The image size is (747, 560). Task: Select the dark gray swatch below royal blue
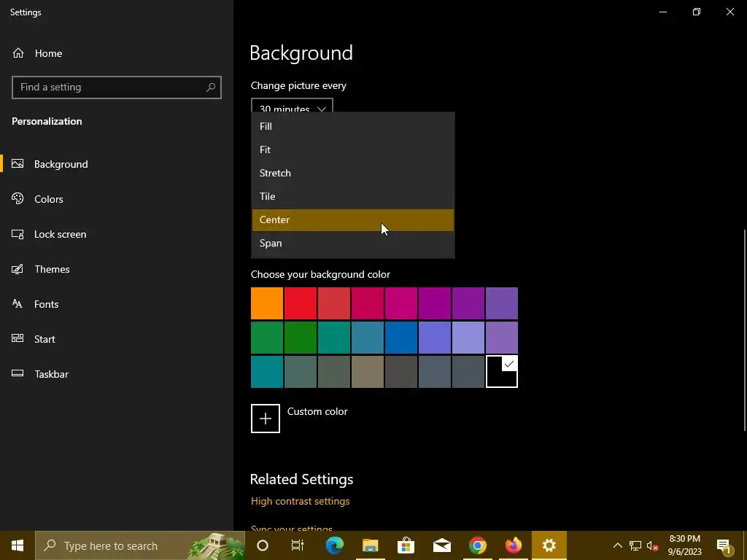point(401,372)
